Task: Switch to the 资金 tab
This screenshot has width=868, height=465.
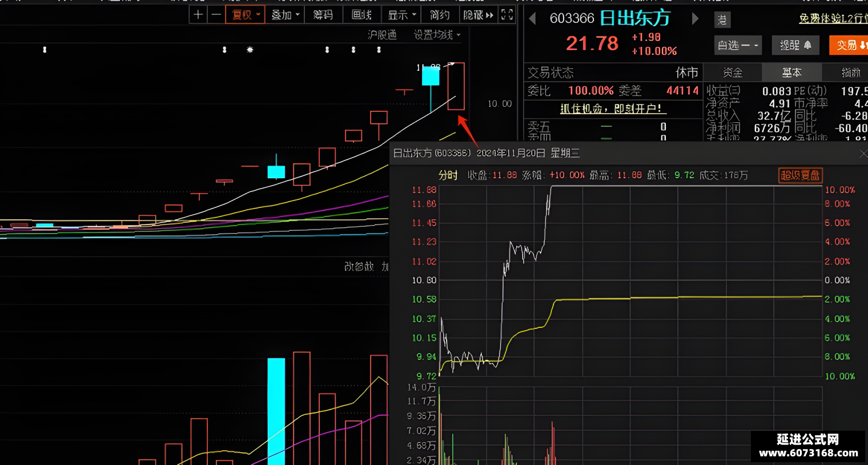Action: 733,73
